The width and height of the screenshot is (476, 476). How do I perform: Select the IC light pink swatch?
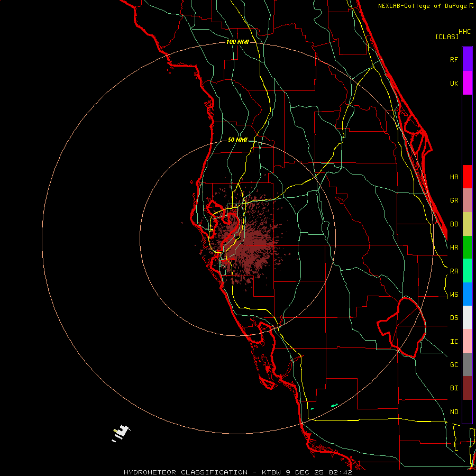click(467, 341)
